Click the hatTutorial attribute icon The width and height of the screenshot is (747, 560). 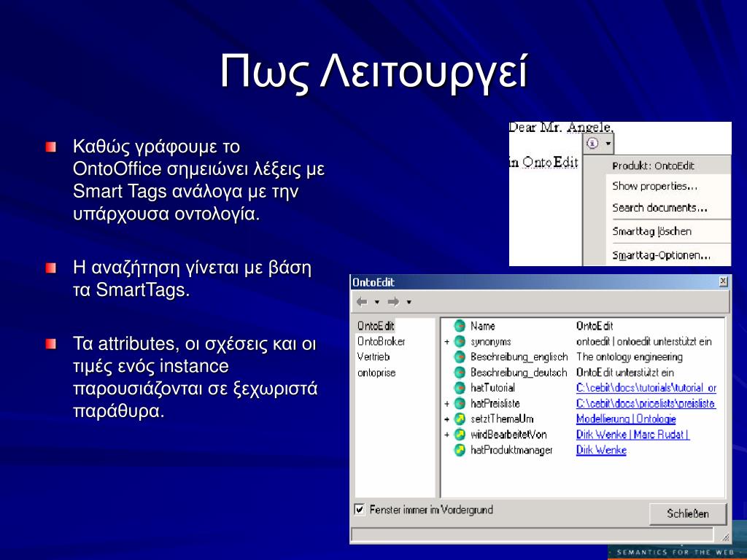pos(460,388)
